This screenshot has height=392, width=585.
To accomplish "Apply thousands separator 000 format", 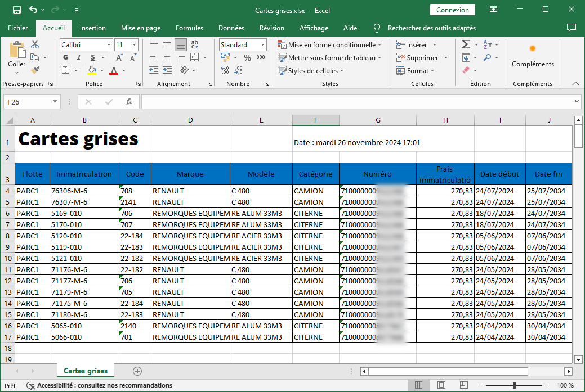I will [x=261, y=57].
